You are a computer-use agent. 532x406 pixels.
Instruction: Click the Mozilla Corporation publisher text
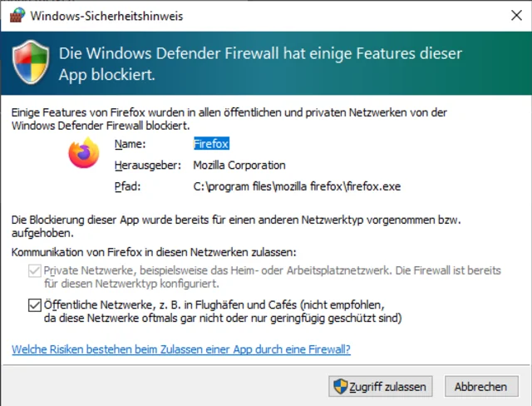point(239,165)
